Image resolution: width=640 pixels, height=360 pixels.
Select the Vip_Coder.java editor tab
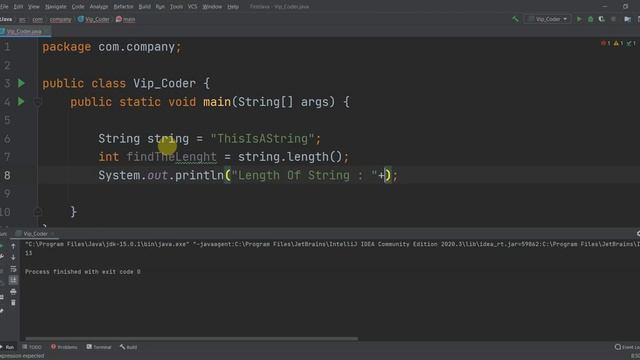pos(24,31)
